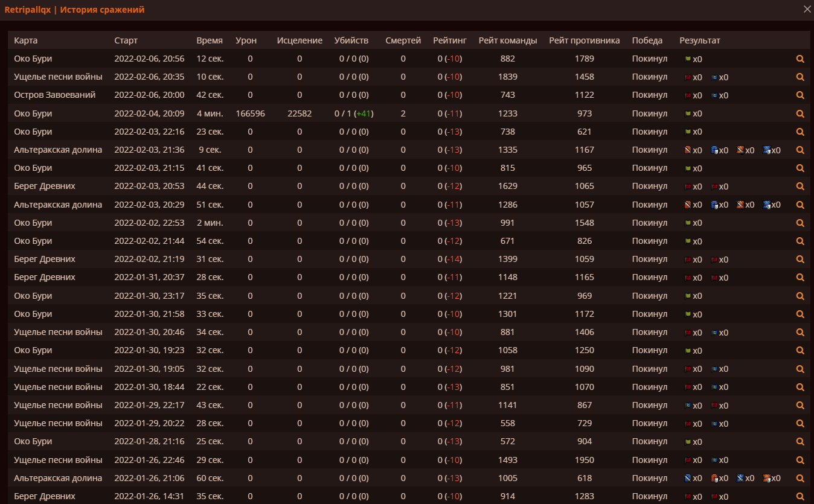Open details of 2022-01-26, 21:06 Альтеракская долина
Image resolution: width=814 pixels, height=504 pixels.
(x=800, y=478)
